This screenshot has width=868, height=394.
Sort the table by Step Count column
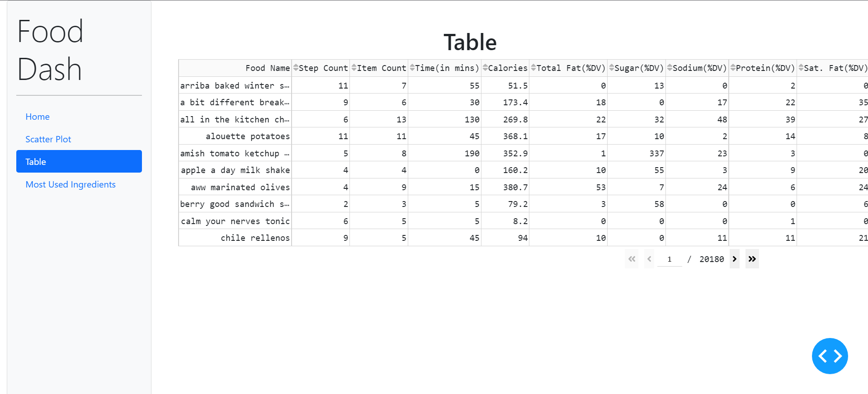[296, 68]
